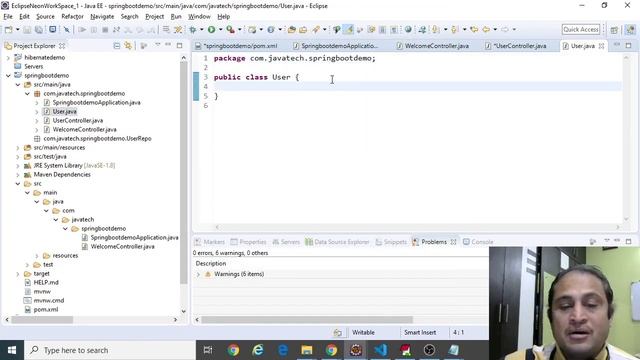Click the Back navigation arrow in toolbar
The height and width of the screenshot is (360, 640).
[x=486, y=29]
